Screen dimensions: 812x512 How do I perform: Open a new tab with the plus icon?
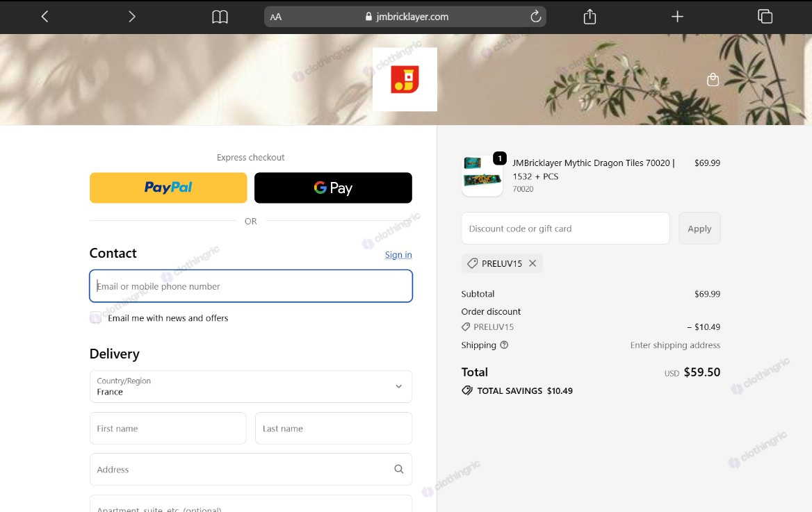(677, 17)
